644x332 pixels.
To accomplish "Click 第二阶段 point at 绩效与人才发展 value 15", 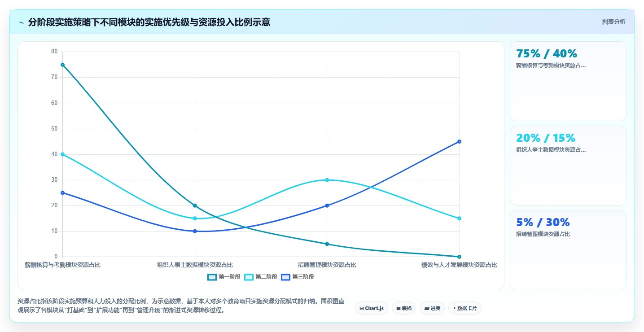I will click(x=459, y=218).
